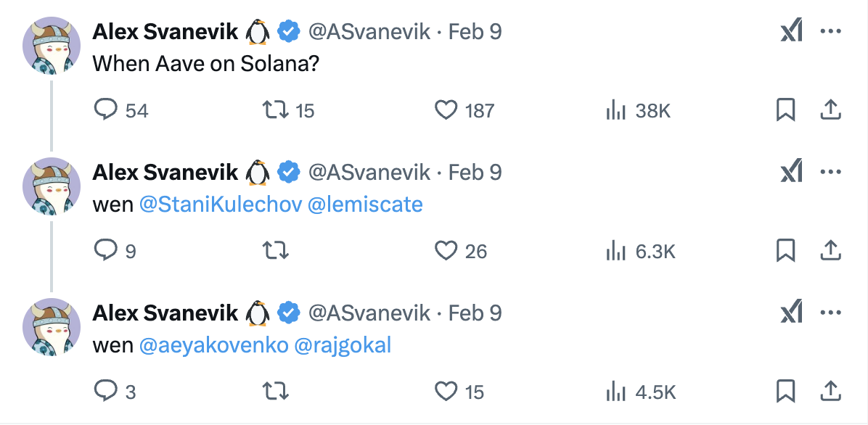The image size is (868, 425).
Task: Open more options on the first tweet
Action: coord(830,31)
